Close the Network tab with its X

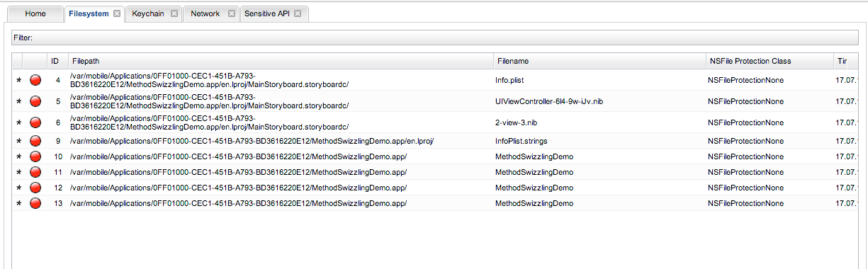(x=231, y=13)
